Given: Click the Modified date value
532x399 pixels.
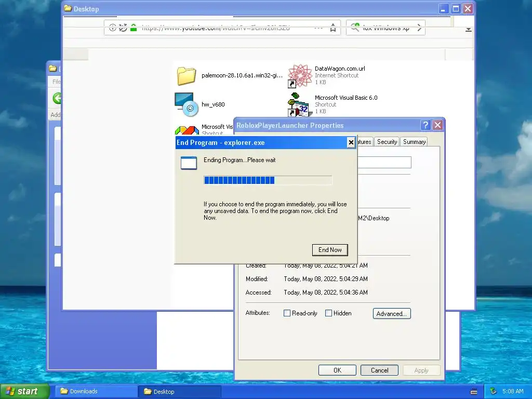Looking at the screenshot, I should coord(326,279).
